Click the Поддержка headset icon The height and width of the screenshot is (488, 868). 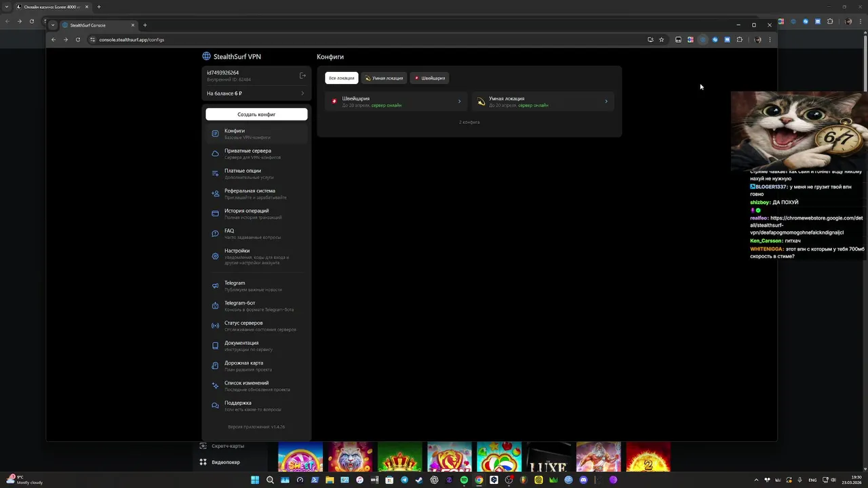point(215,406)
